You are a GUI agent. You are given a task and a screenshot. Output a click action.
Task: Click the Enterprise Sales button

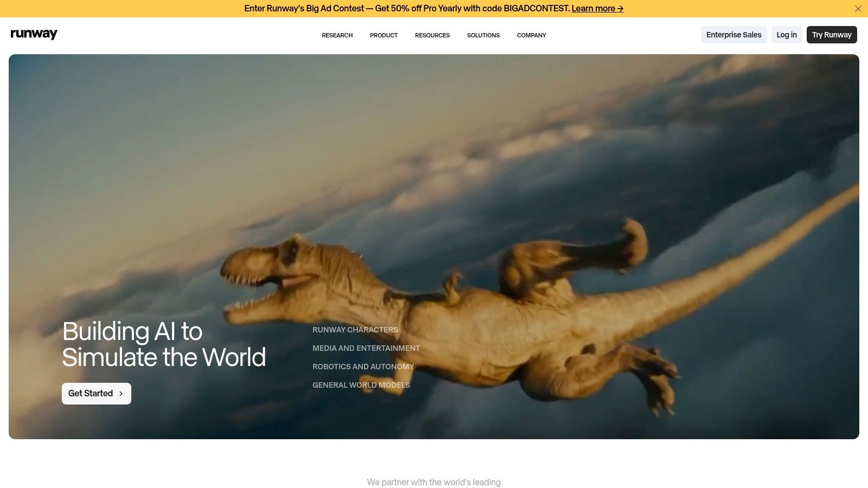coord(734,35)
